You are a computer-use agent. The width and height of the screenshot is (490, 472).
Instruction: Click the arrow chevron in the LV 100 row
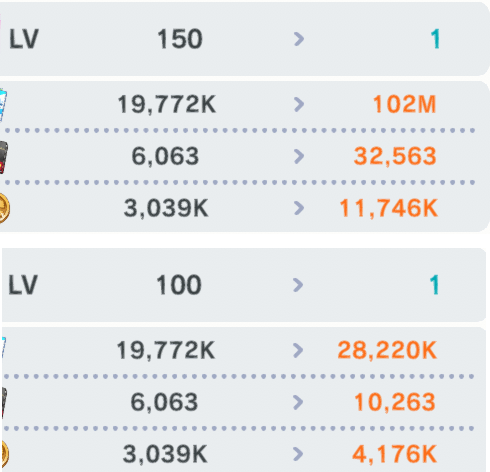click(x=298, y=285)
